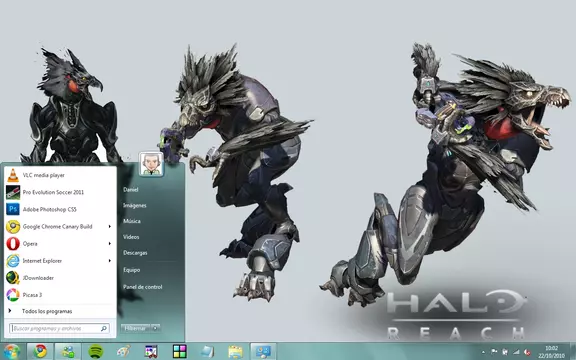
Task: Click the muted volume tray icon
Action: click(x=528, y=352)
